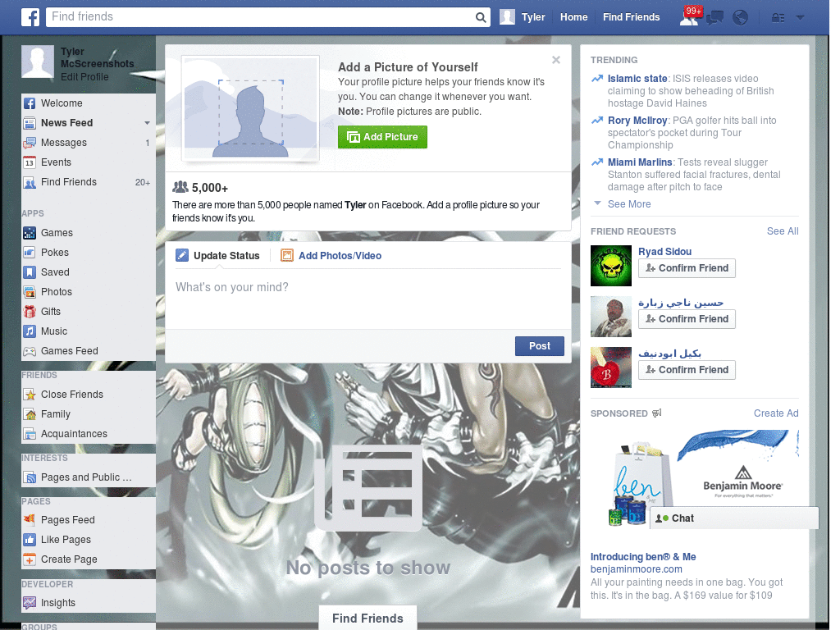
Task: Click the blue Post button
Action: pos(540,346)
